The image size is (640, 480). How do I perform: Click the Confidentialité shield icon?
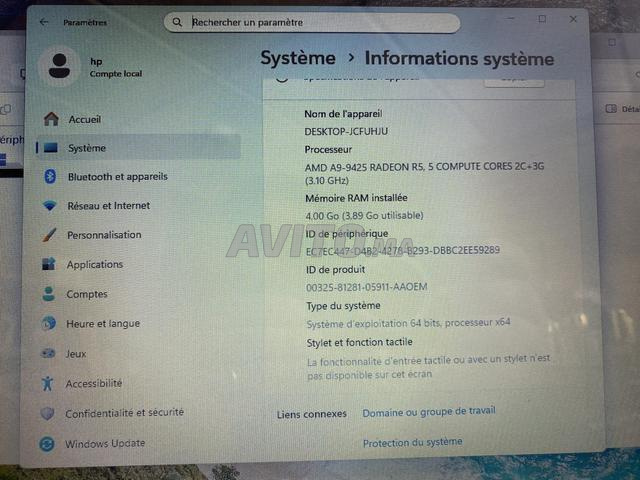(47, 413)
